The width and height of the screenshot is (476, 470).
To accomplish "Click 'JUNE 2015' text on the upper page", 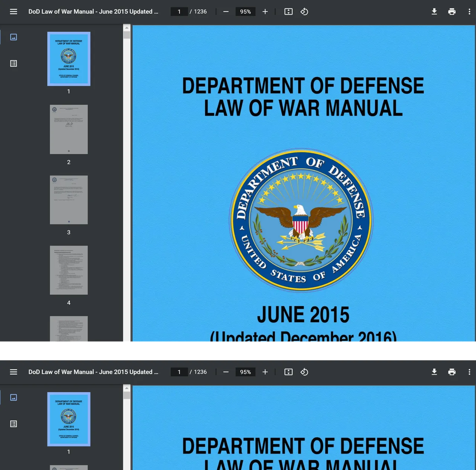I will click(303, 315).
